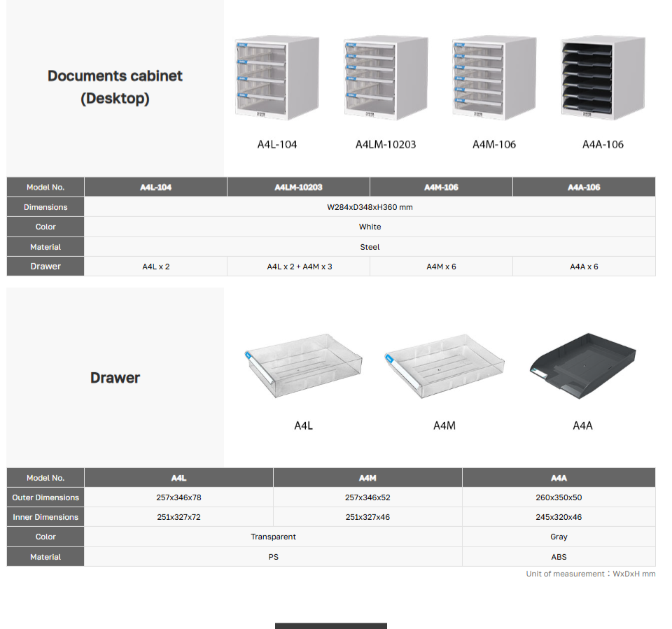Viewport: 672px width, 629px height.
Task: Click the '260x350x50' outer dimensions cell
Action: point(559,497)
